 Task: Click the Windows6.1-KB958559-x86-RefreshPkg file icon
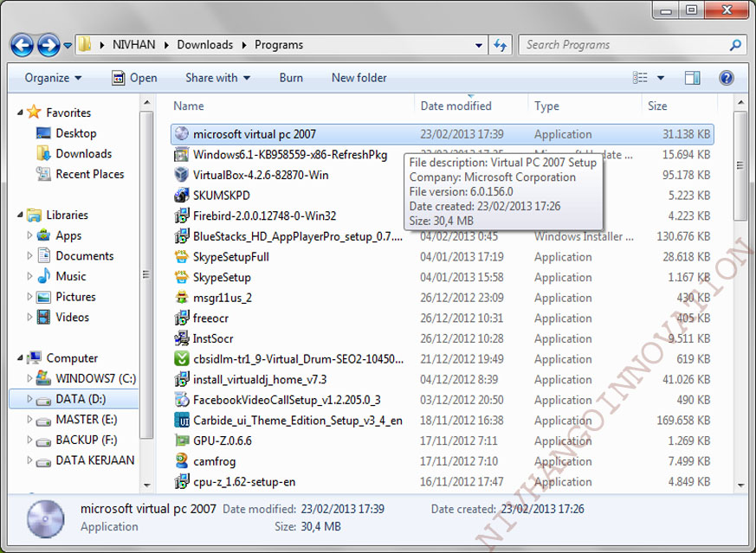181,155
